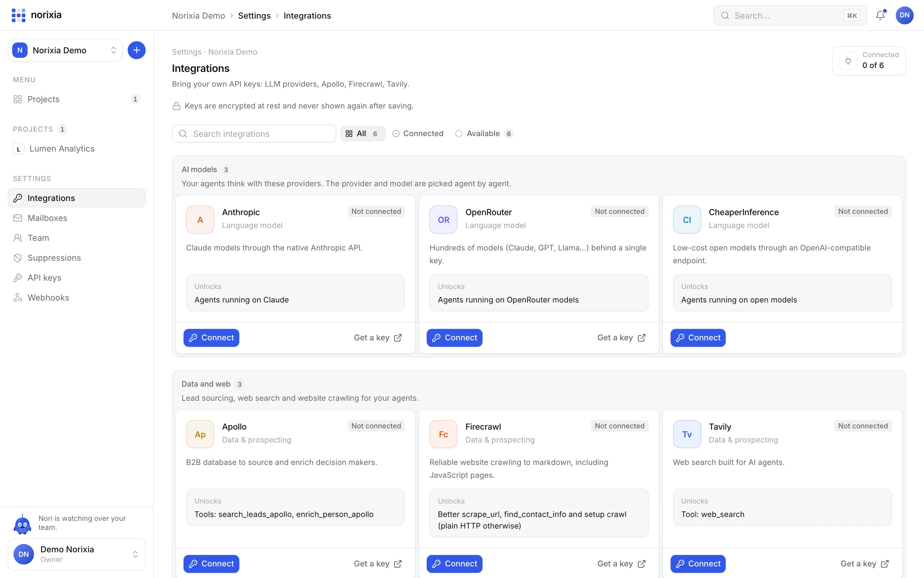Expand the Demo Norixia Owner account menu
Image resolution: width=924 pixels, height=578 pixels.
click(x=76, y=554)
